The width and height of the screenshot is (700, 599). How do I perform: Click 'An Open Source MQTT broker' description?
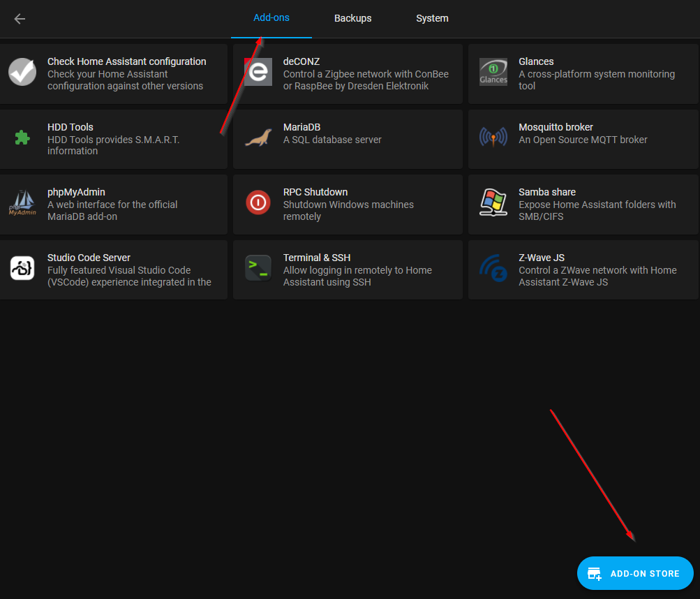[583, 140]
